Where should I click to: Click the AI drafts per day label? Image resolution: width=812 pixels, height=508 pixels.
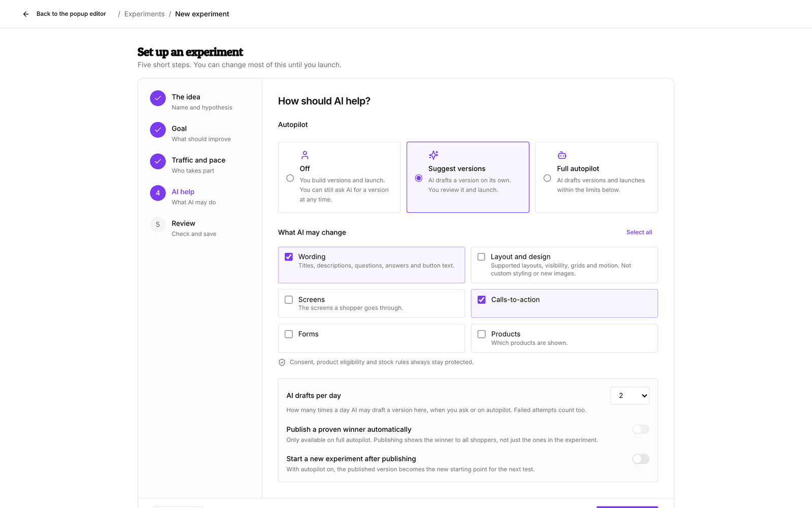pos(314,396)
